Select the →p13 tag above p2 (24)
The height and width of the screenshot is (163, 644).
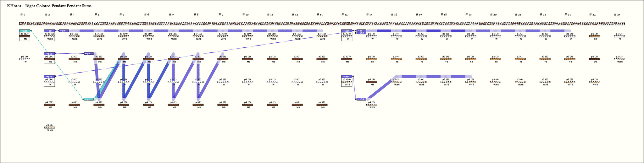pos(50,54)
